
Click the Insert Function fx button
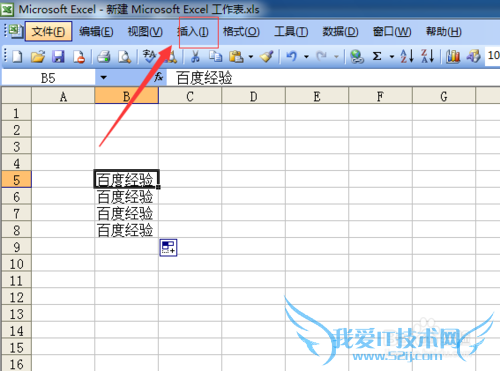coord(159,77)
